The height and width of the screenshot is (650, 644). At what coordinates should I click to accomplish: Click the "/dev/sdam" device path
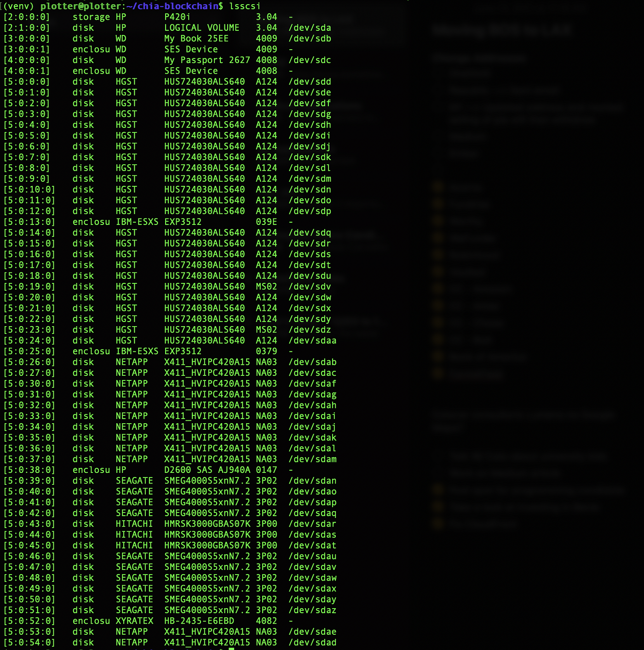point(313,459)
